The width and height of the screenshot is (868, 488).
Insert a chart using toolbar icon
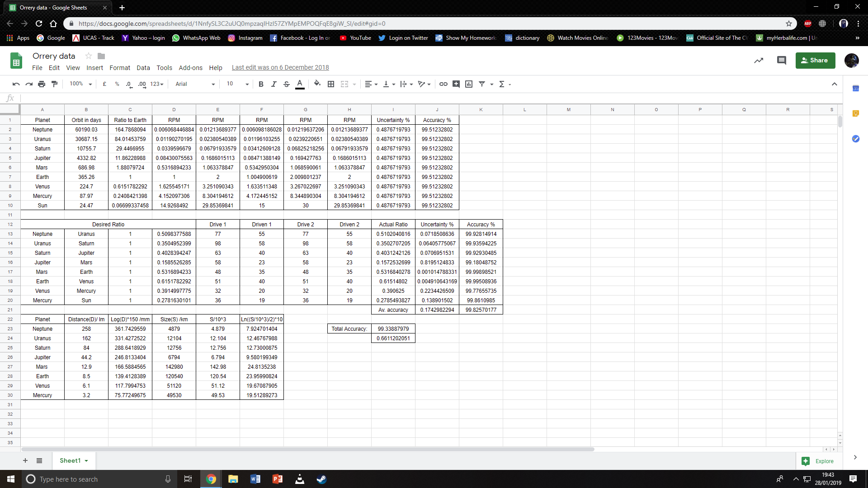[469, 84]
